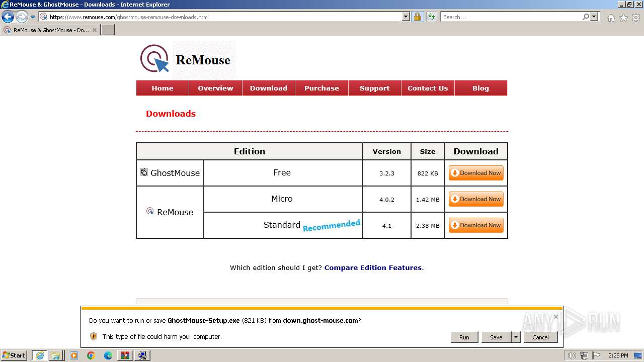Click the version 3.2.3 cell
This screenshot has height=362, width=644.
pos(387,173)
